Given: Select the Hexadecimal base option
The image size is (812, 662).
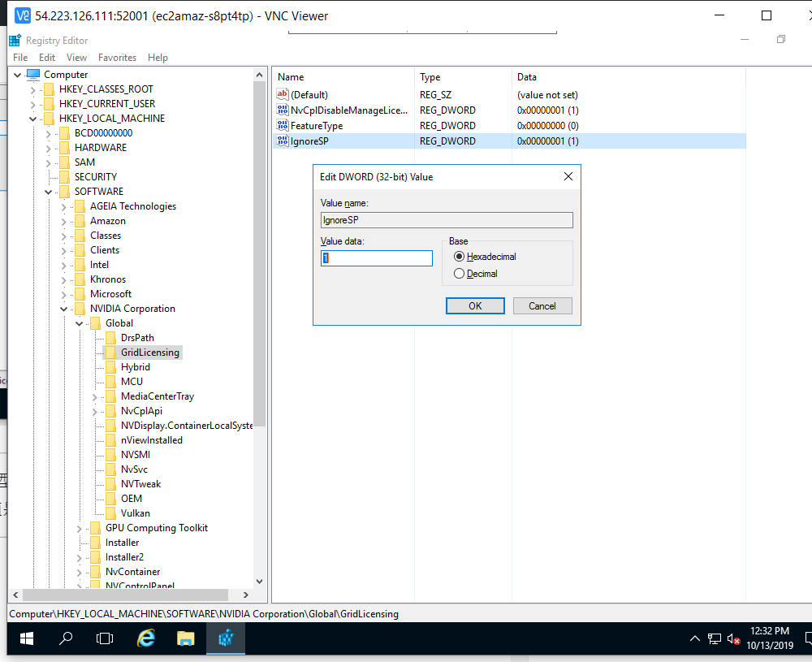Looking at the screenshot, I should pyautogui.click(x=460, y=257).
